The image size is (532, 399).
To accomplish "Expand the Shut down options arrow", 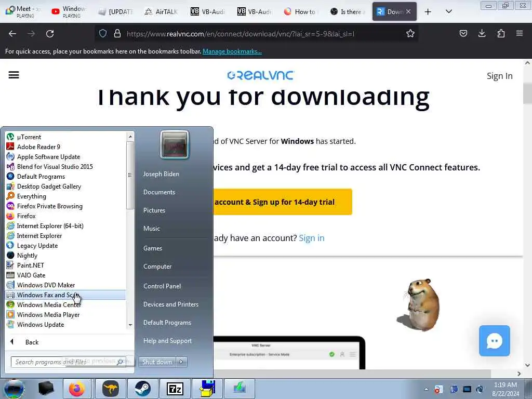I will (x=181, y=362).
